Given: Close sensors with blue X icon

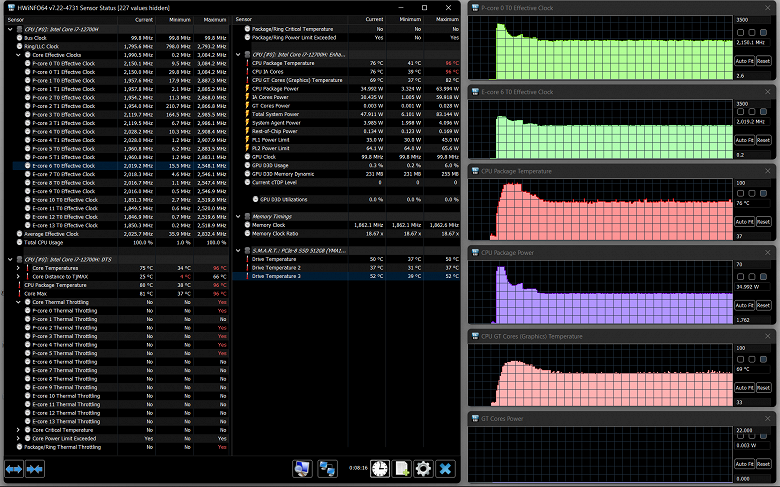Looking at the screenshot, I should [x=446, y=468].
